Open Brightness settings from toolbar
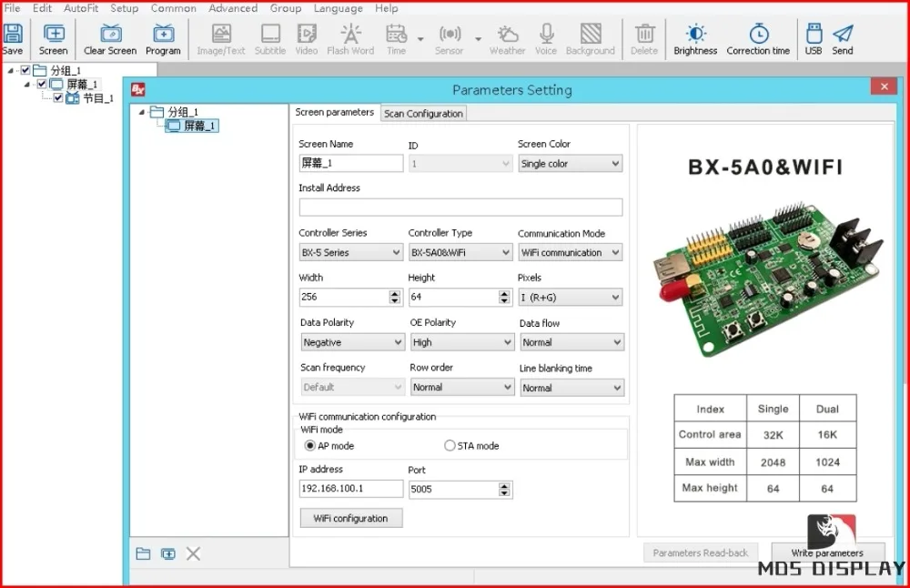The image size is (910, 588). [x=695, y=39]
